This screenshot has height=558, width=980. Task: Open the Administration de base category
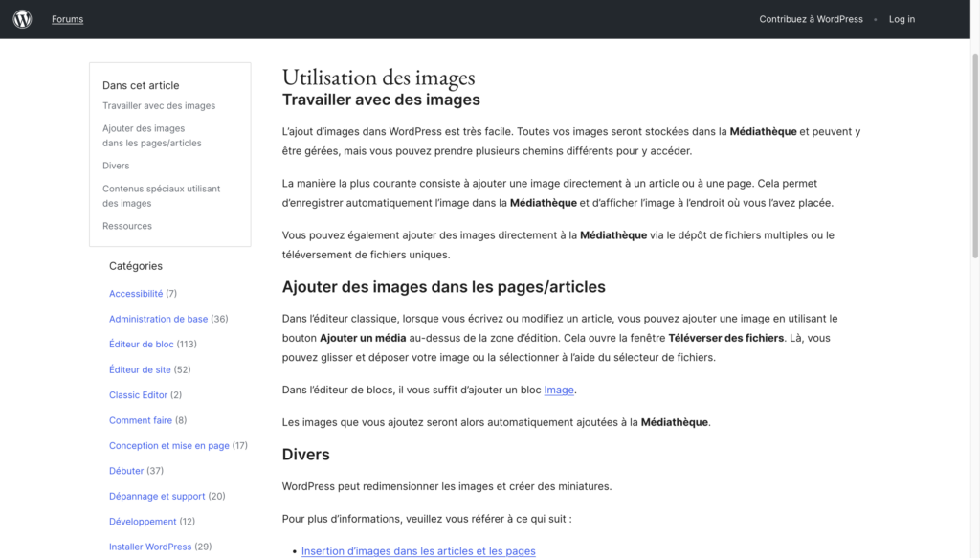[x=158, y=319]
